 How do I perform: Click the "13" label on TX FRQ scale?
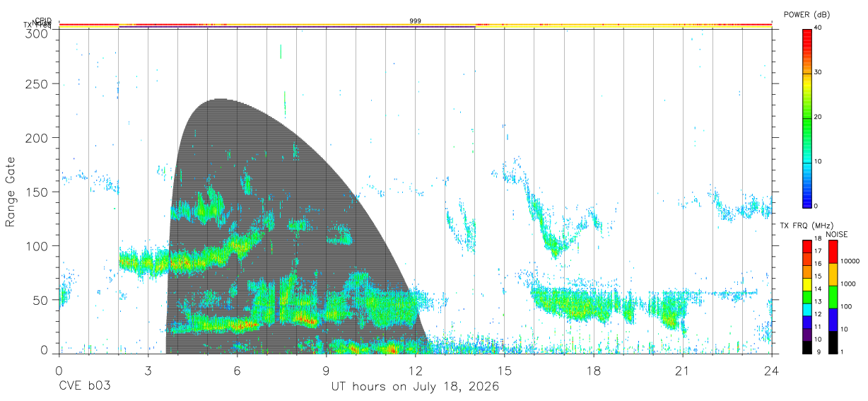coord(818,302)
